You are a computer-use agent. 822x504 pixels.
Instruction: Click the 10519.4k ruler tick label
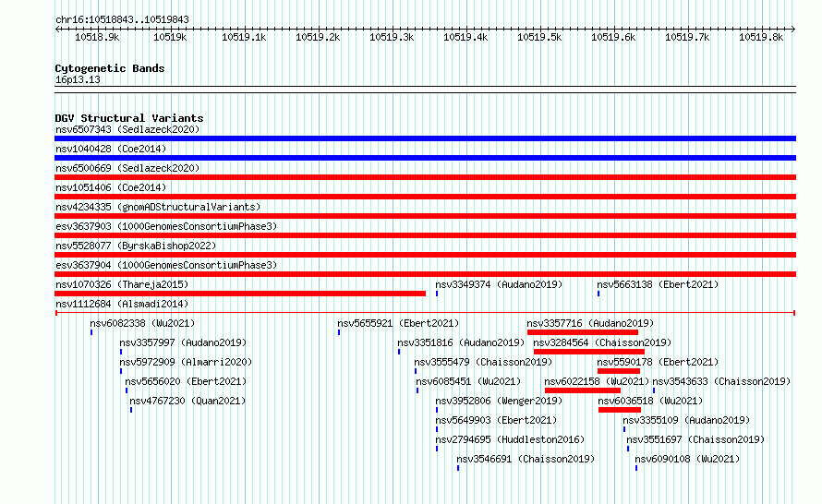click(465, 37)
